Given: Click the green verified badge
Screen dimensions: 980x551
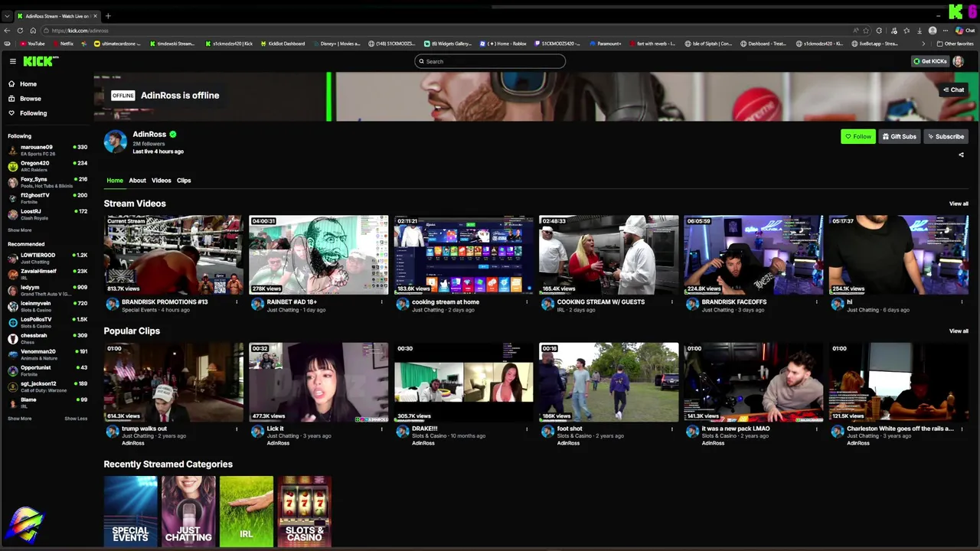Looking at the screenshot, I should click(x=172, y=135).
